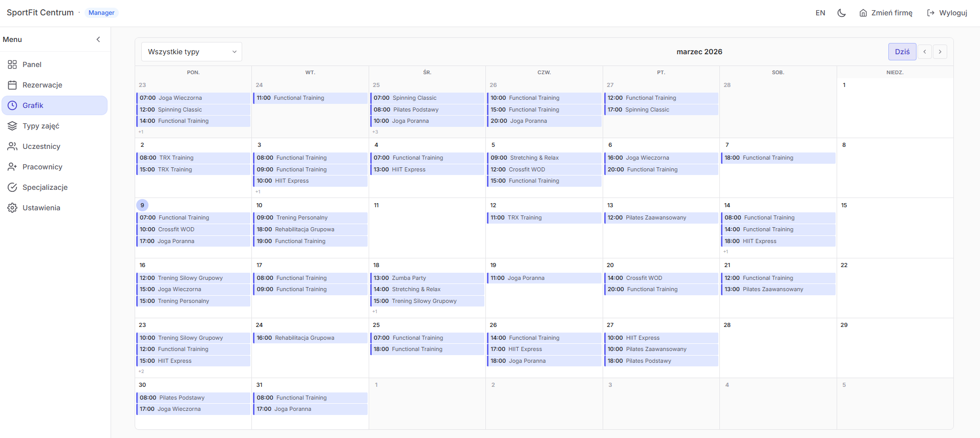
Task: Go to previous month with left arrow
Action: click(x=925, y=52)
